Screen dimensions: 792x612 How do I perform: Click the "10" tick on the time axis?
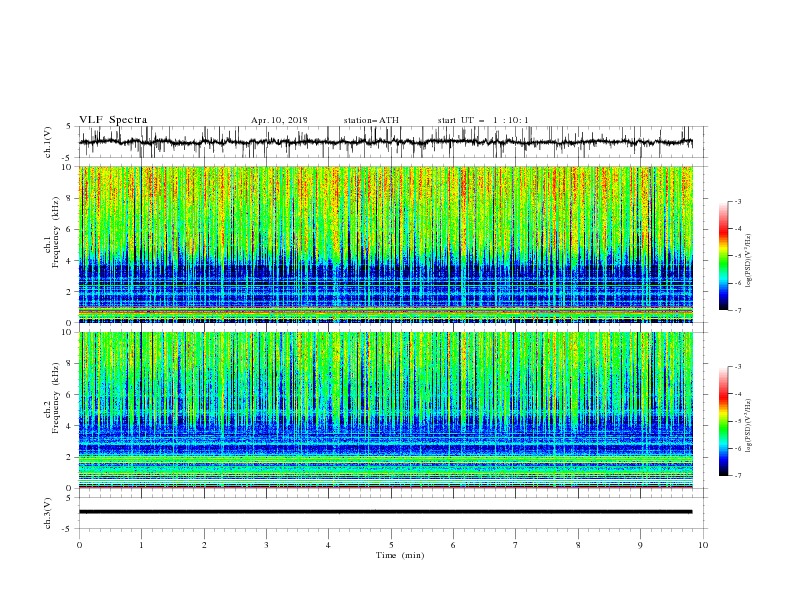703,545
